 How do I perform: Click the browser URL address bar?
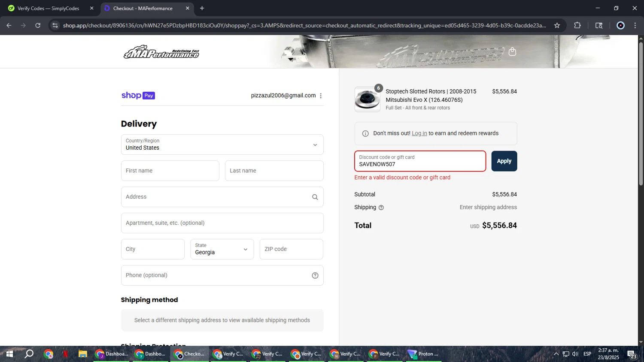[x=304, y=25]
